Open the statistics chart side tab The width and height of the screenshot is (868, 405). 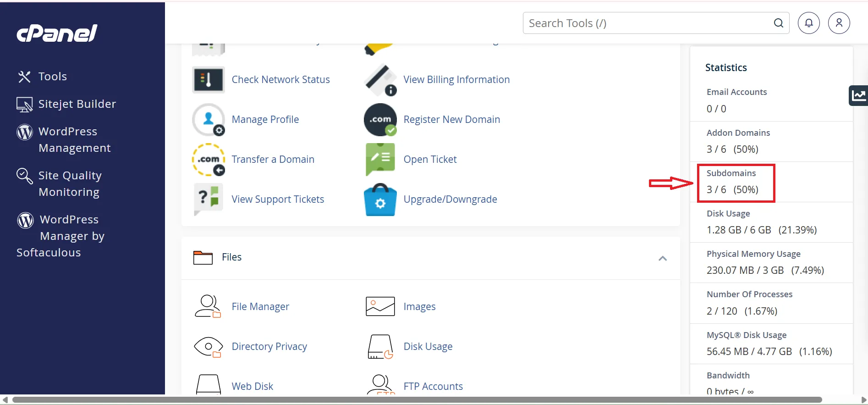858,95
